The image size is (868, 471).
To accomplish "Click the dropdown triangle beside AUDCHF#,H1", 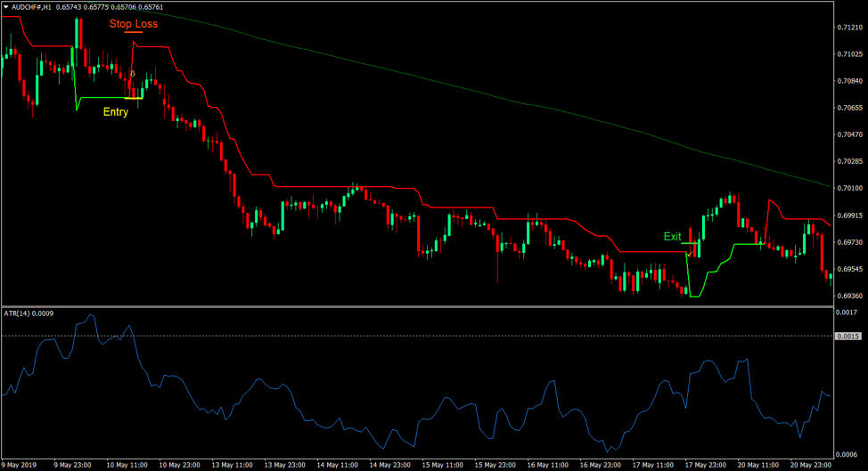I will point(6,7).
